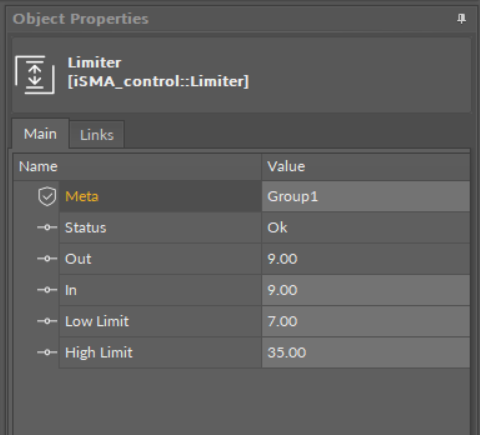Switch to the Links tab

(x=97, y=135)
